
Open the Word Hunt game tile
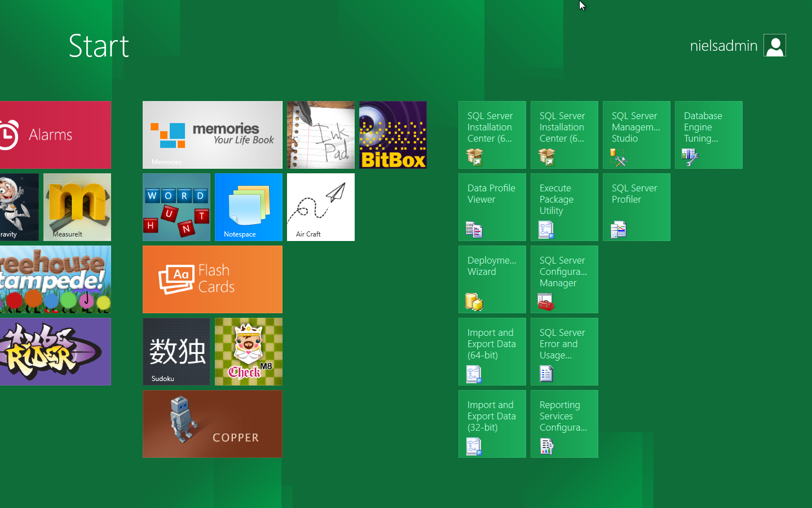[176, 207]
